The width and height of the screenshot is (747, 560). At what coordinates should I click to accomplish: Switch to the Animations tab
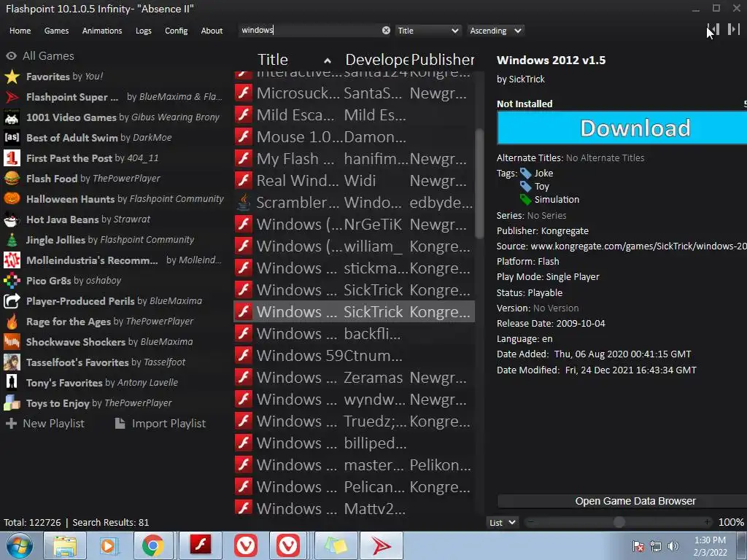click(102, 31)
